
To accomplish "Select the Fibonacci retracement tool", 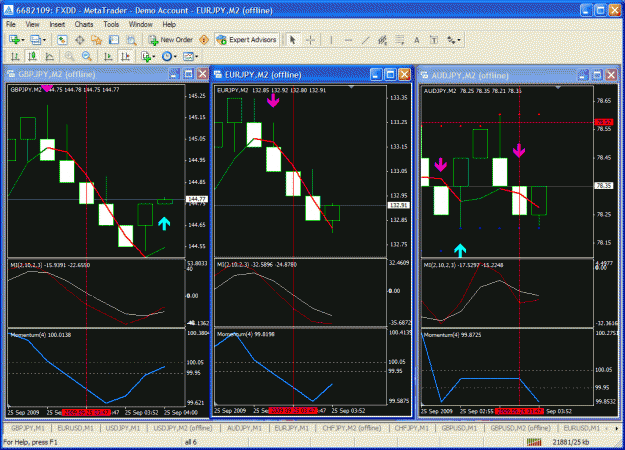I will click(x=399, y=39).
